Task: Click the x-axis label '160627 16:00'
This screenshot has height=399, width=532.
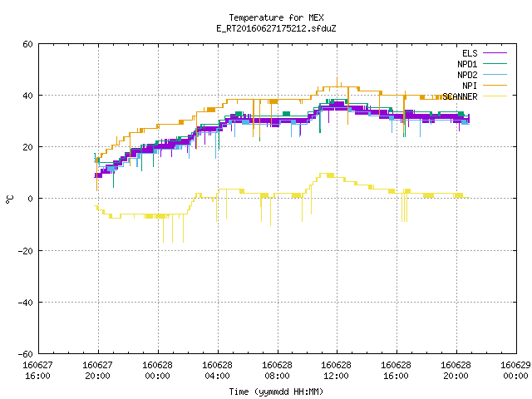Action: click(37, 370)
